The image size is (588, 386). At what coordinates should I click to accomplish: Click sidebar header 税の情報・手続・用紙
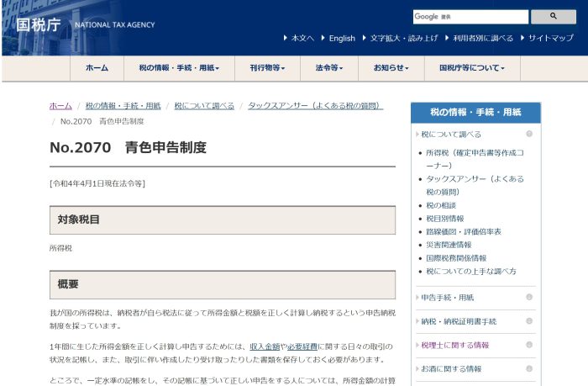click(475, 113)
